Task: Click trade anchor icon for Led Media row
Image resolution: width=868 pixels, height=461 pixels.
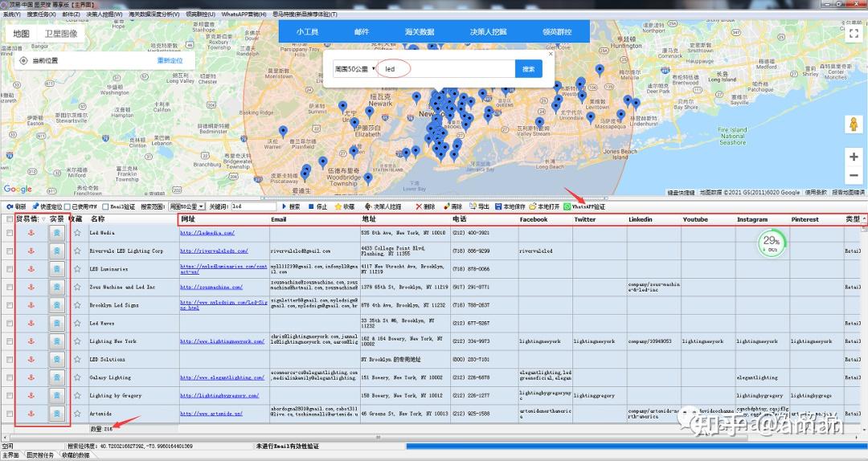Action: [31, 233]
